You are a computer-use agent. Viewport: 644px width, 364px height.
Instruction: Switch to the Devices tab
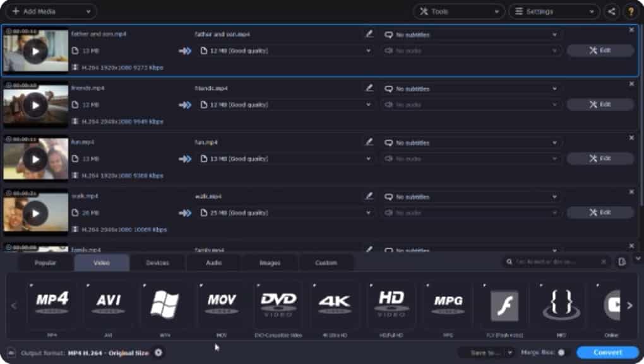point(157,262)
